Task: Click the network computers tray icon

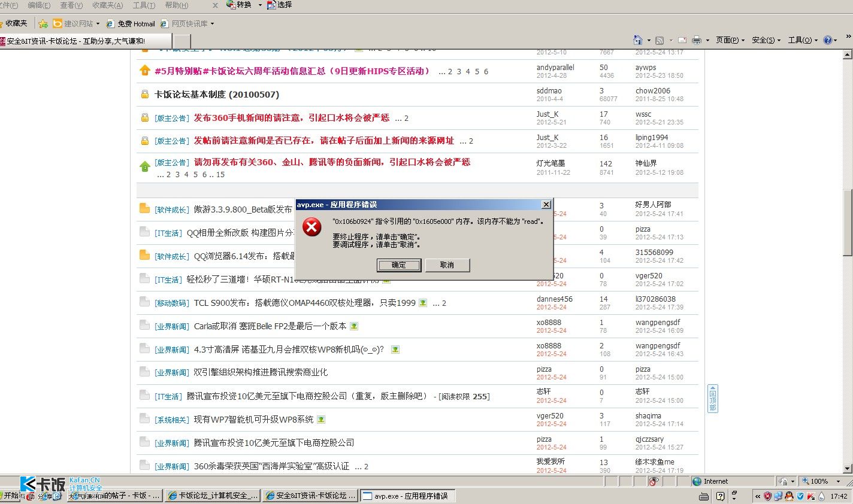Action: click(x=778, y=496)
